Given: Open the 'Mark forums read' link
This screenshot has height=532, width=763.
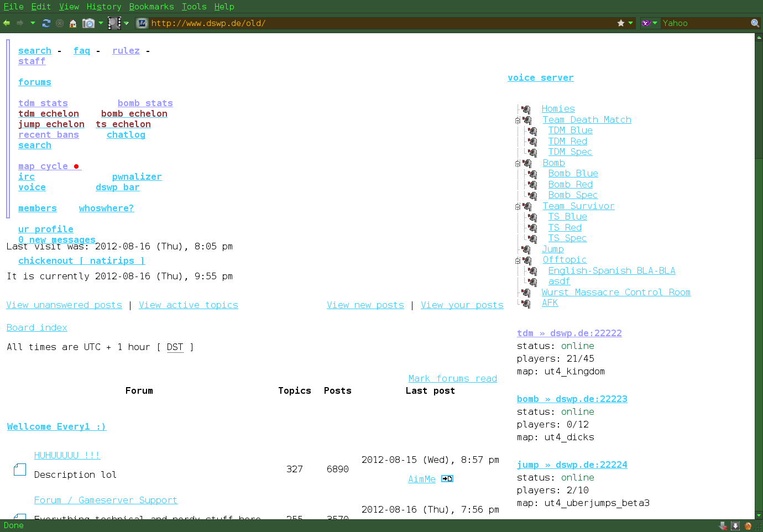Looking at the screenshot, I should (x=452, y=379).
